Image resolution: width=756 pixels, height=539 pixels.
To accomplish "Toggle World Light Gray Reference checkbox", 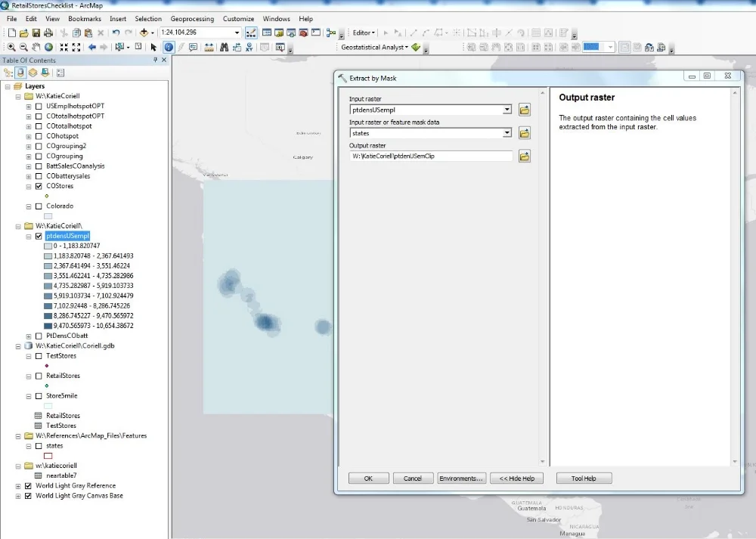I will click(x=28, y=486).
